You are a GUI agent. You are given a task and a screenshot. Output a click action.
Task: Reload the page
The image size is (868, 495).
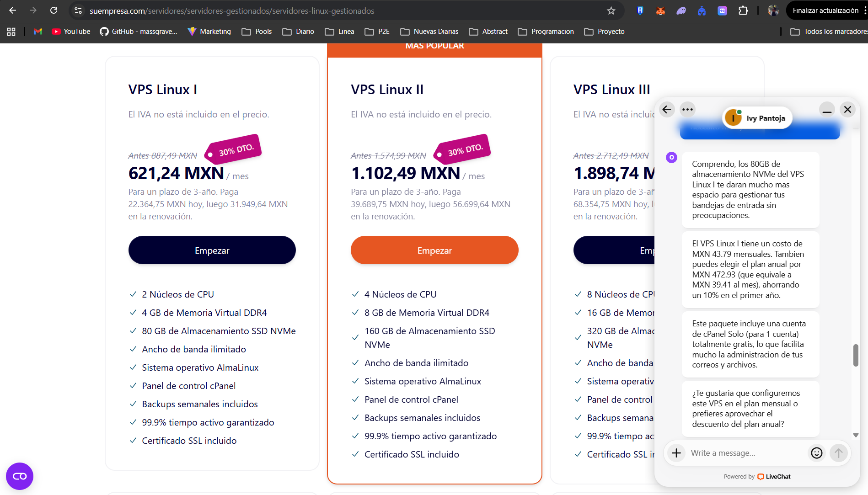54,11
